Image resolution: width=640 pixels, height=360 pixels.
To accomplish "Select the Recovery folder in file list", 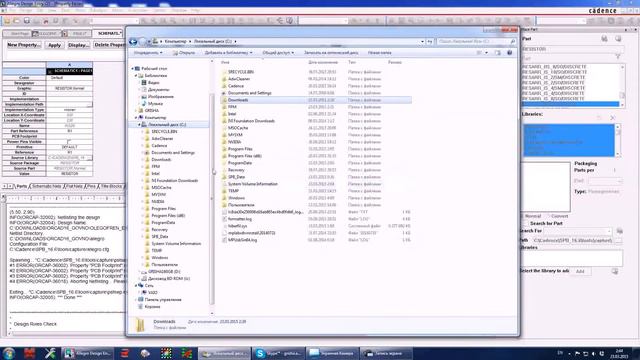I will click(236, 170).
